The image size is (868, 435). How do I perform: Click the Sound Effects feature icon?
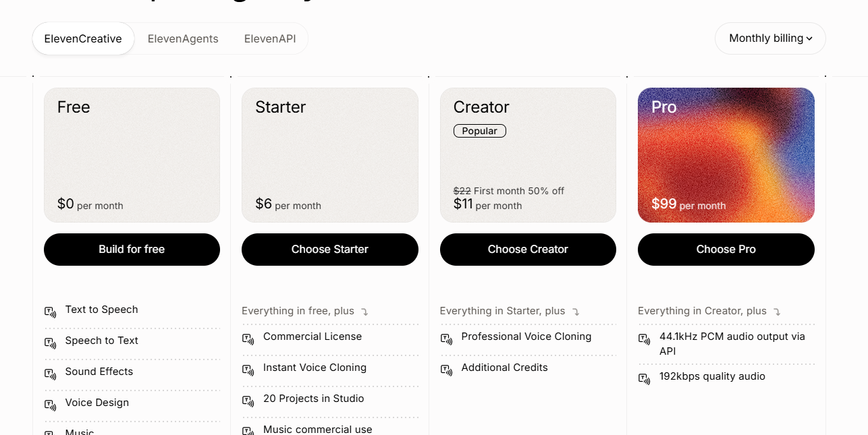(x=51, y=374)
